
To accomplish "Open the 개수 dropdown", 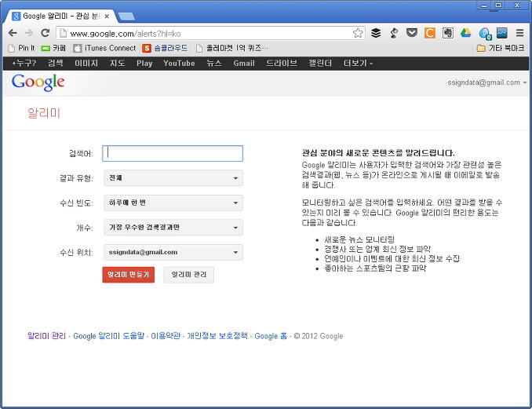I will (x=173, y=228).
